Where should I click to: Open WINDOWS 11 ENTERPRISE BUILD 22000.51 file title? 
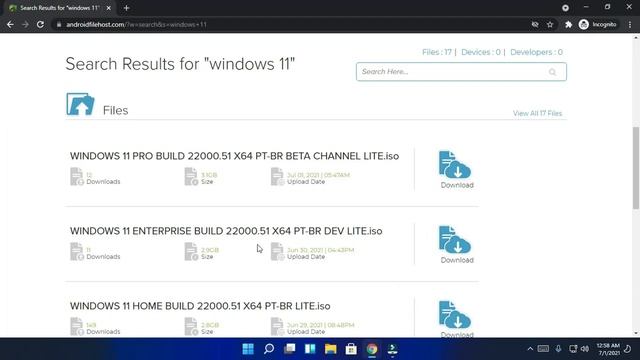click(226, 231)
